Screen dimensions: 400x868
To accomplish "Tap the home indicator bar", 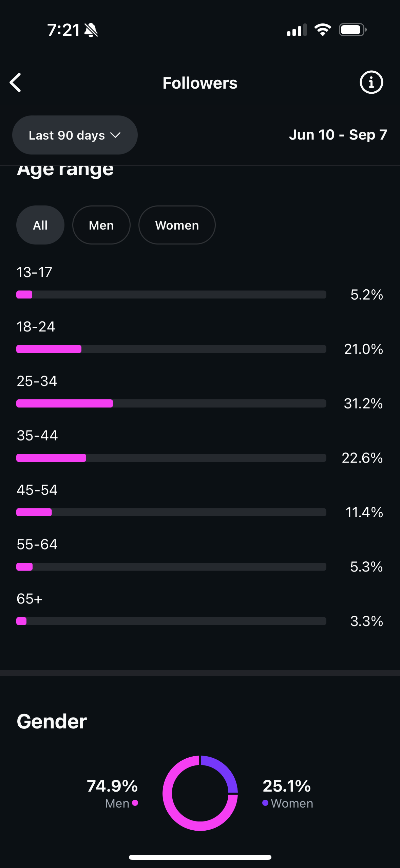I will pyautogui.click(x=200, y=857).
